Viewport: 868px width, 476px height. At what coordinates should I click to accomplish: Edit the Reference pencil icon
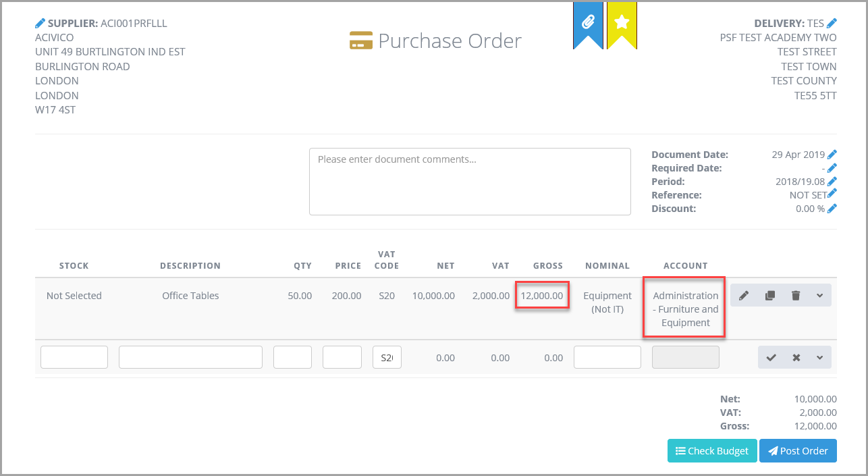click(832, 194)
